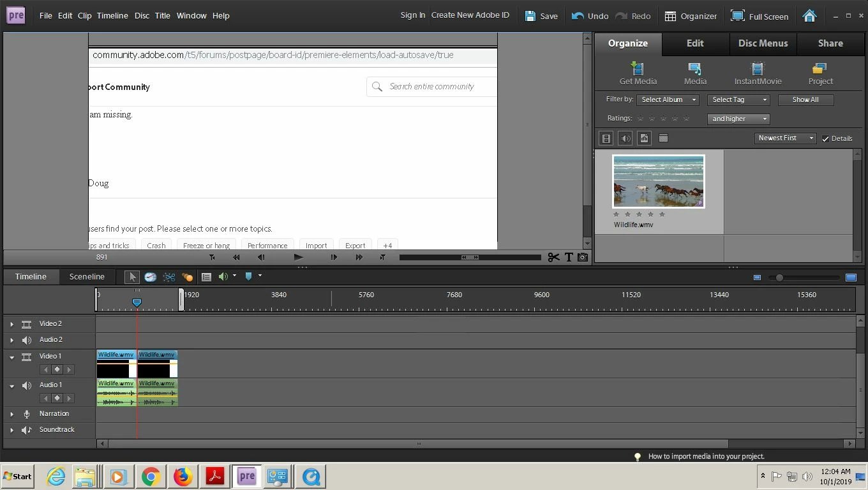The height and width of the screenshot is (490, 868).
Task: Open the Select Album dropdown
Action: (668, 100)
